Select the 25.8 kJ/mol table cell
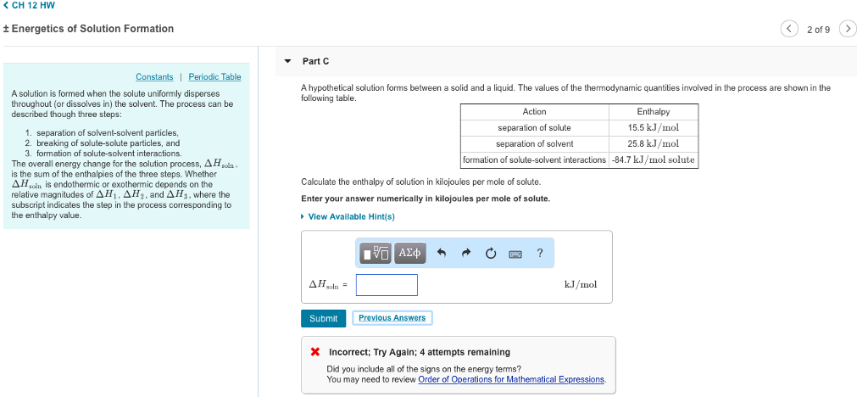This screenshot has width=868, height=397. click(654, 144)
